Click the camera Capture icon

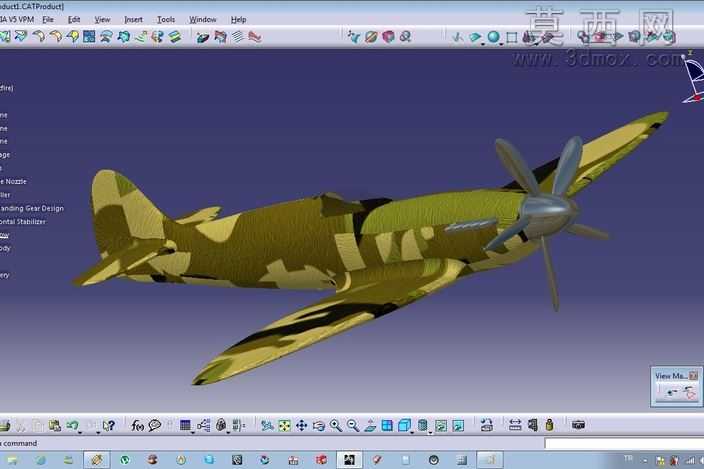[578, 425]
